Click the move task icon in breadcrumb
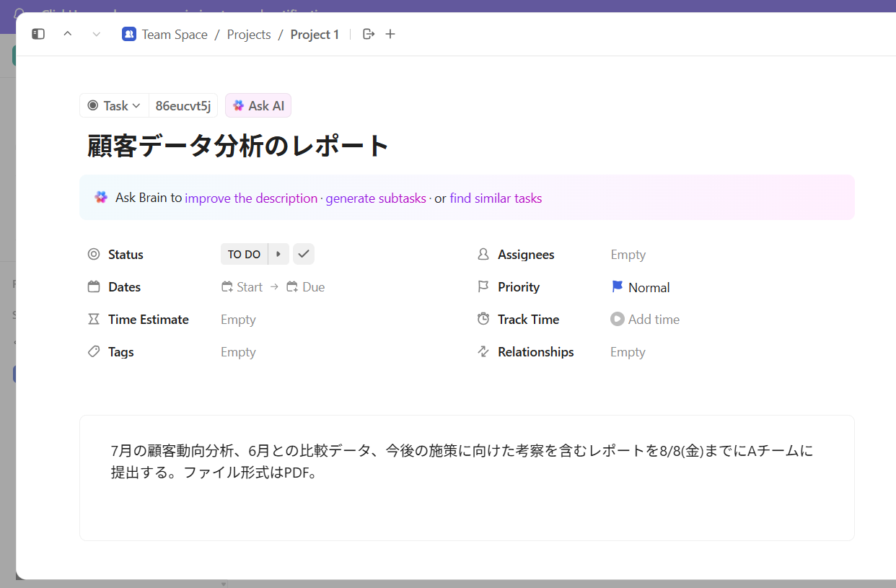The image size is (896, 588). click(369, 34)
